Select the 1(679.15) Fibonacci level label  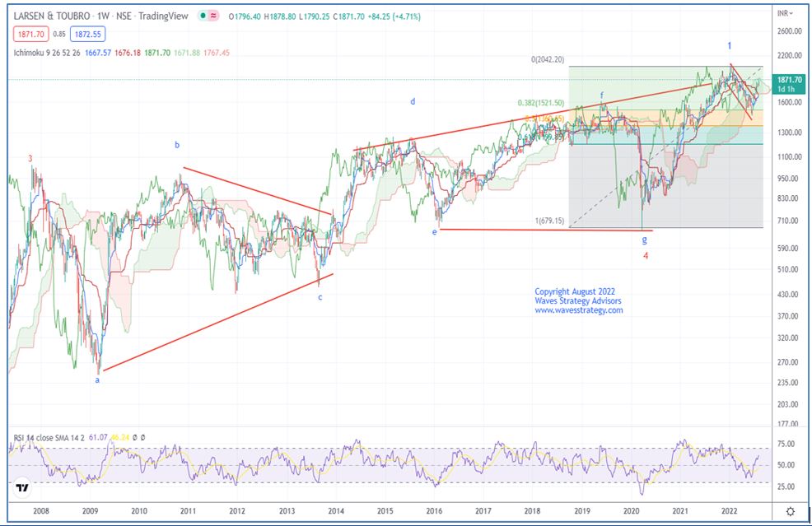point(549,221)
